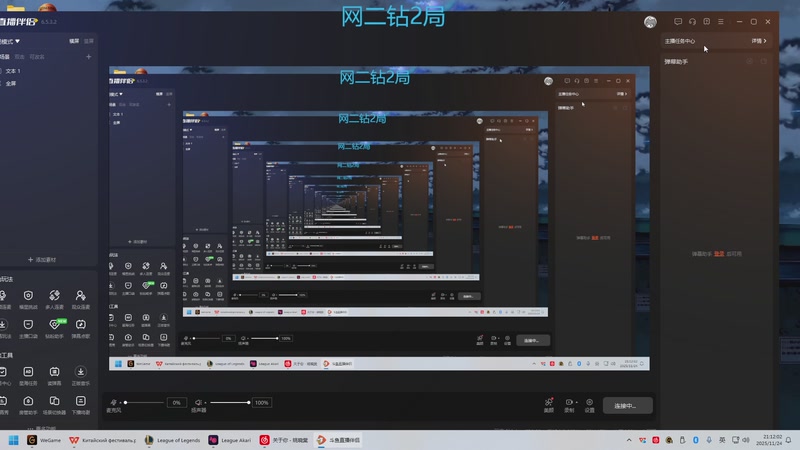800x450 pixels.
Task: Start 录制 recording
Action: pos(568,405)
